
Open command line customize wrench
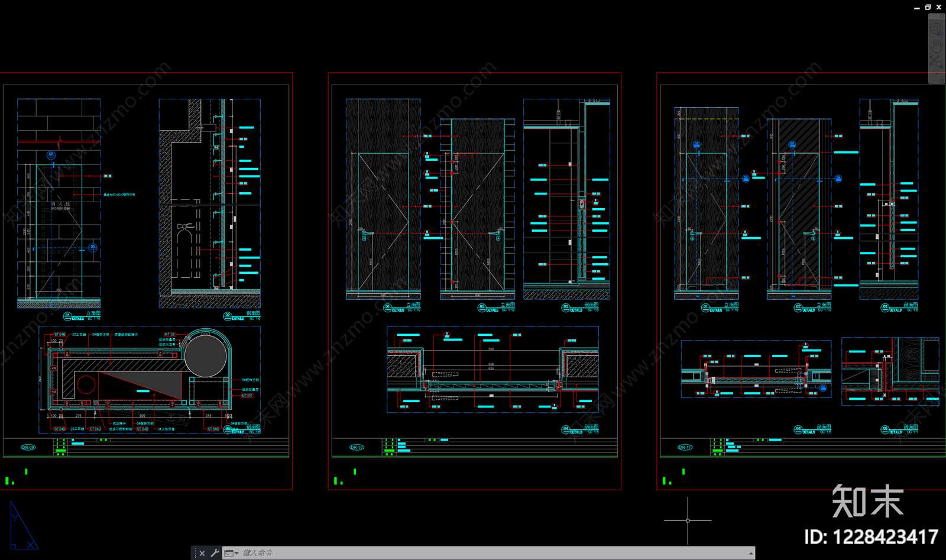tap(215, 553)
